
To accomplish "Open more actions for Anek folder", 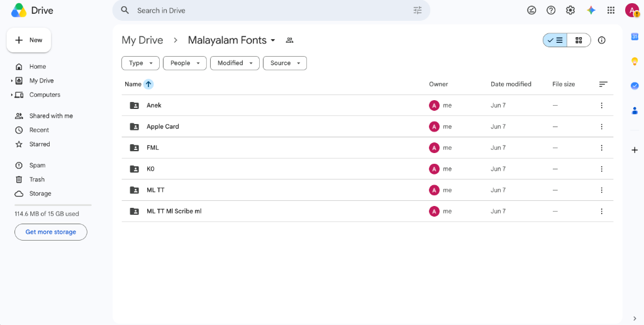I will point(602,105).
